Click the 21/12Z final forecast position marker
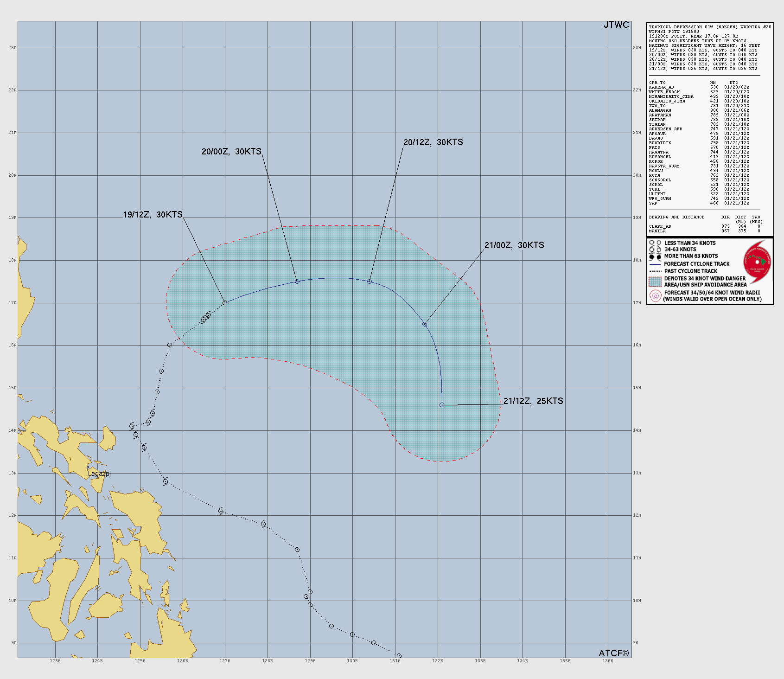Image resolution: width=784 pixels, height=679 pixels. [x=442, y=405]
